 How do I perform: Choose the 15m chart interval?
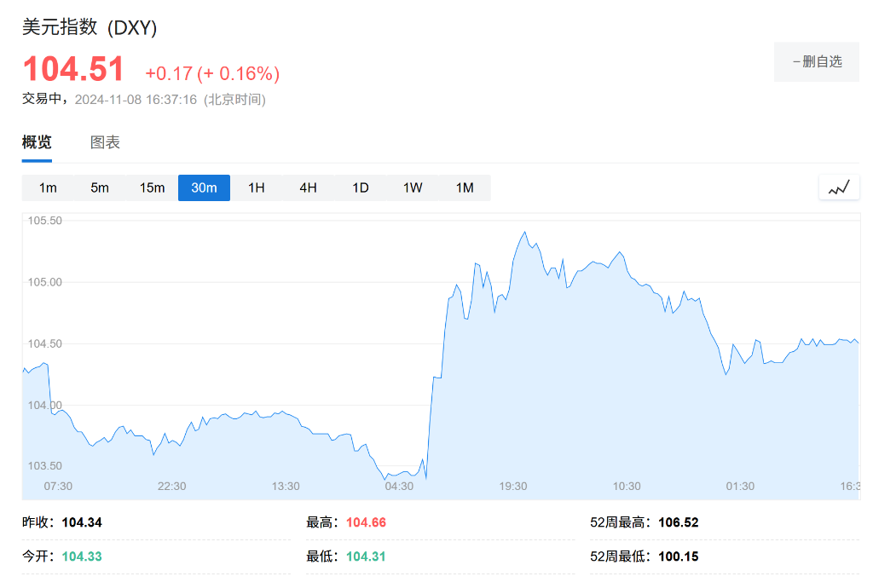pos(152,187)
